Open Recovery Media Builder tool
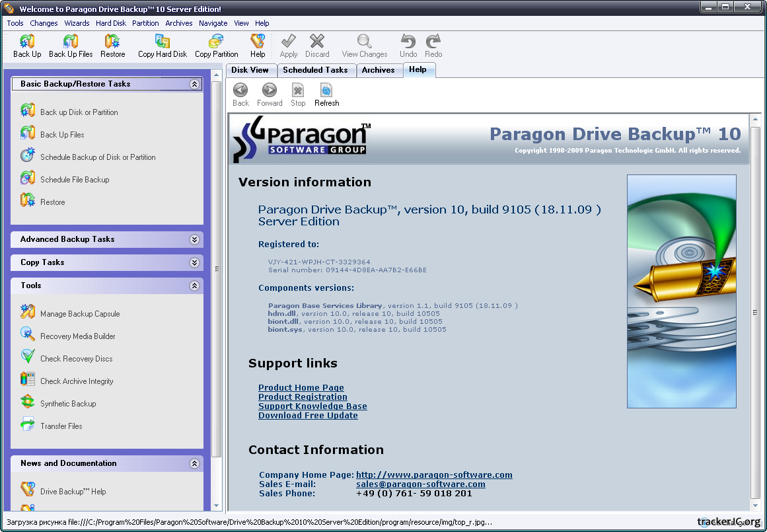Viewport: 767px width, 532px height. (x=77, y=336)
